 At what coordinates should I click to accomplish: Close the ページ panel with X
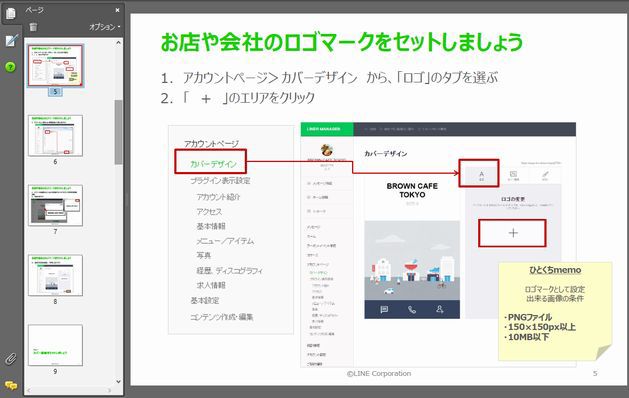coord(117,10)
